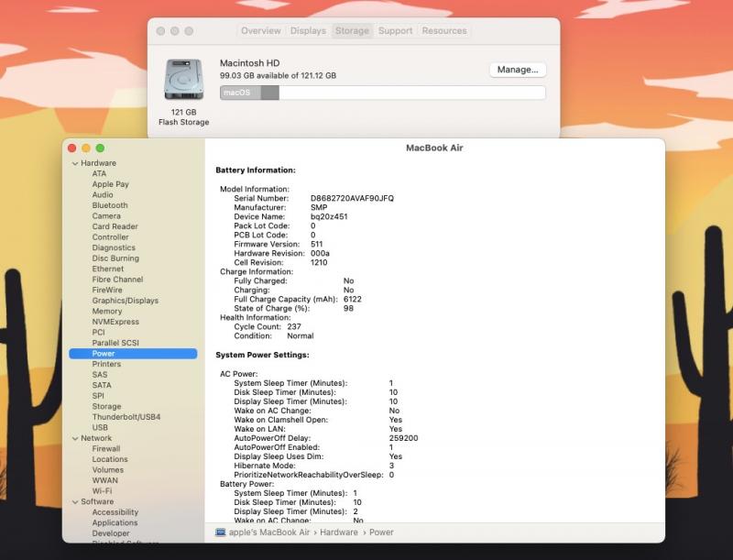Click the System Power Settings heading
Viewport: 733px width, 560px height.
262,356
